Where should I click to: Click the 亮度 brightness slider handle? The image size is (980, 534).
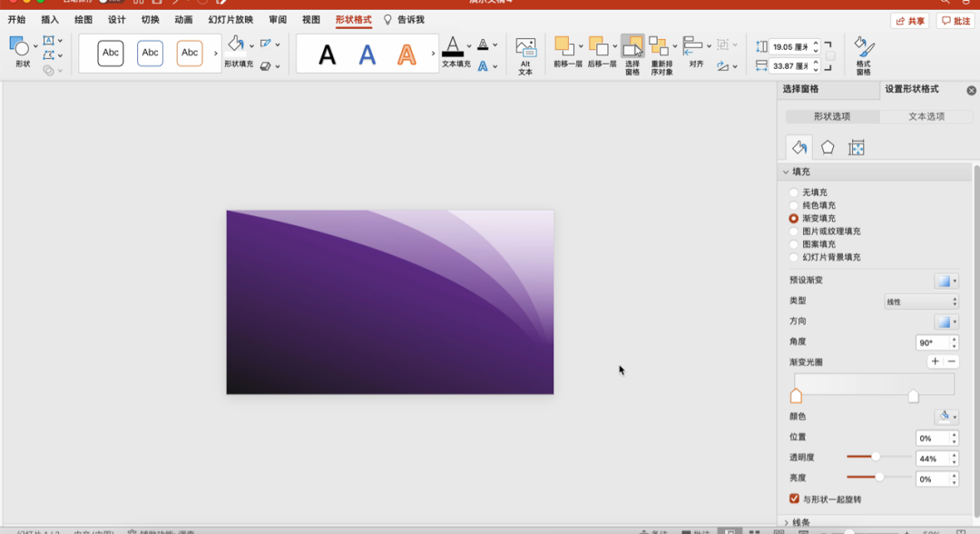pos(879,477)
